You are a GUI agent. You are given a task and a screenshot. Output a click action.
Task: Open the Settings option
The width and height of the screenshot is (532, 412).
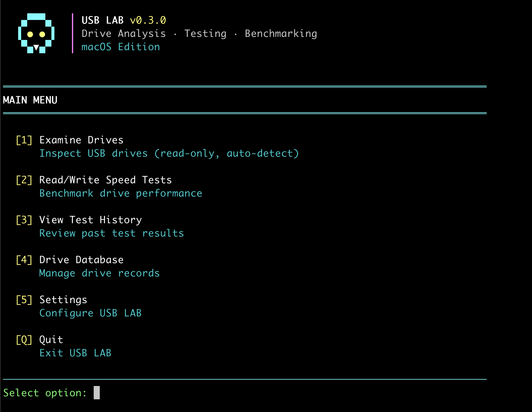(63, 299)
